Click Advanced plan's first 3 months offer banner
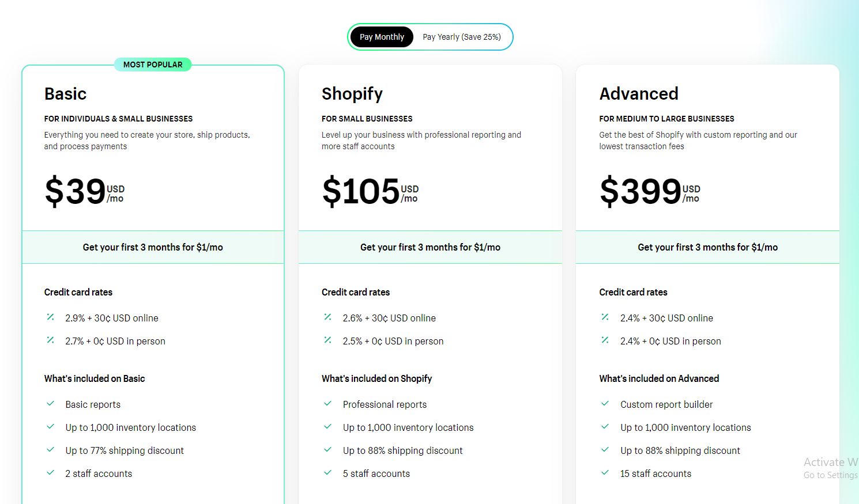Screen dimensions: 859x504 pos(707,247)
